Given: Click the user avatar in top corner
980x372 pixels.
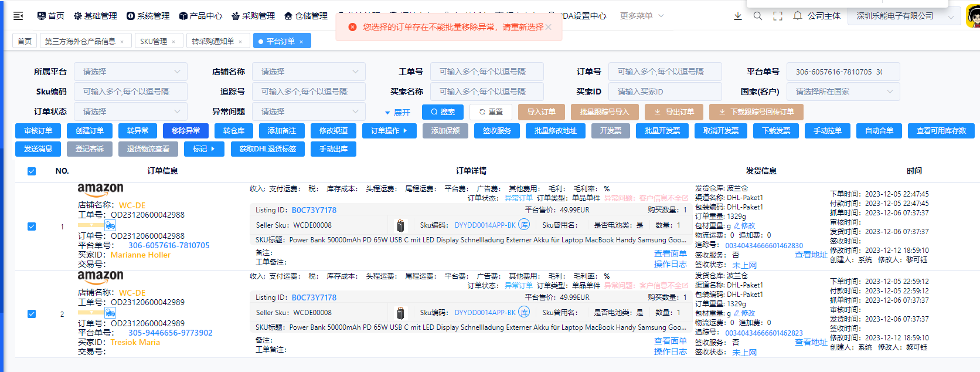Looking at the screenshot, I should [x=973, y=16].
